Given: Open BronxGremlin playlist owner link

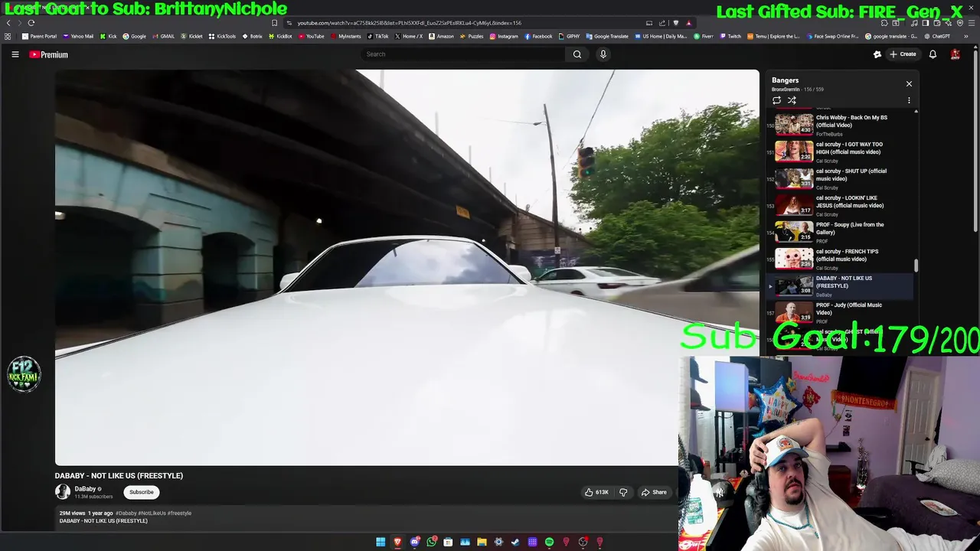Looking at the screenshot, I should click(x=786, y=90).
